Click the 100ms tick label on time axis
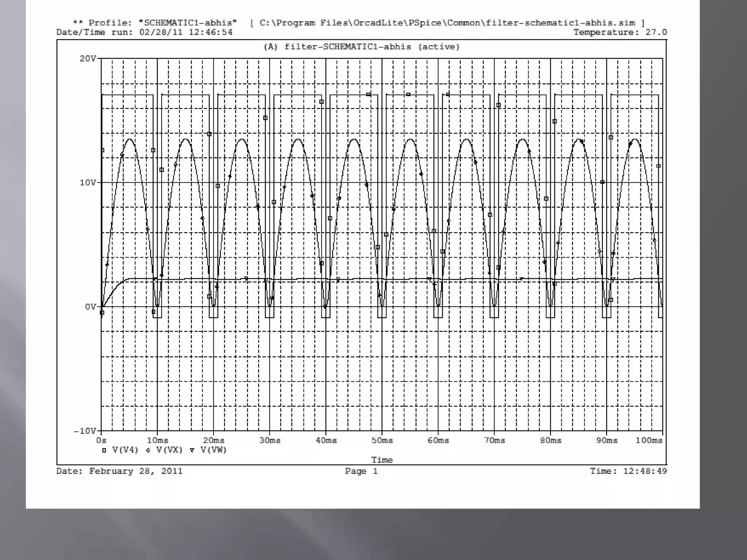Image resolution: width=747 pixels, height=560 pixels. [x=649, y=440]
